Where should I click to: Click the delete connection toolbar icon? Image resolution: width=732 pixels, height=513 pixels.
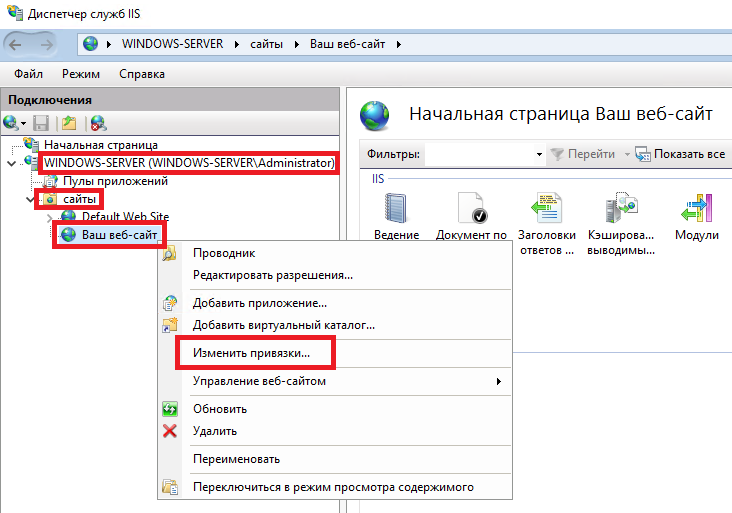click(98, 123)
